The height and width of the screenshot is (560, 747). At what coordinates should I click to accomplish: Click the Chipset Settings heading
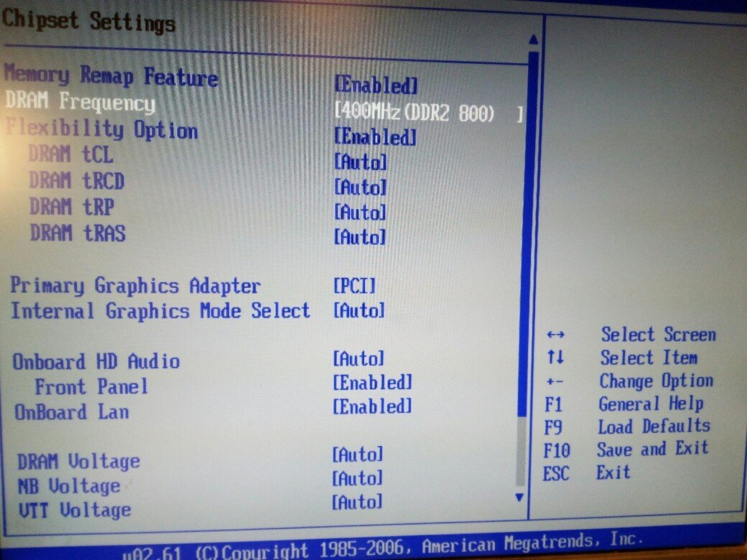coord(88,20)
